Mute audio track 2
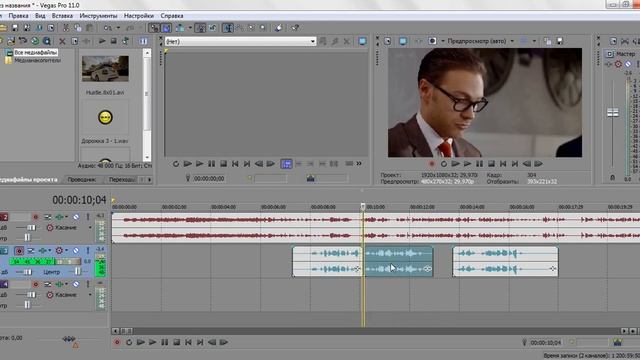 point(76,217)
